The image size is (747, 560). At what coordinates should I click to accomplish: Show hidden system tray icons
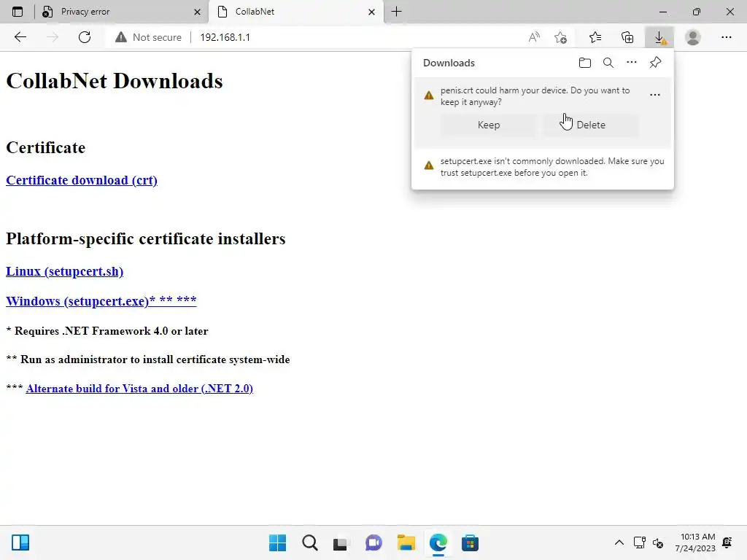(619, 542)
